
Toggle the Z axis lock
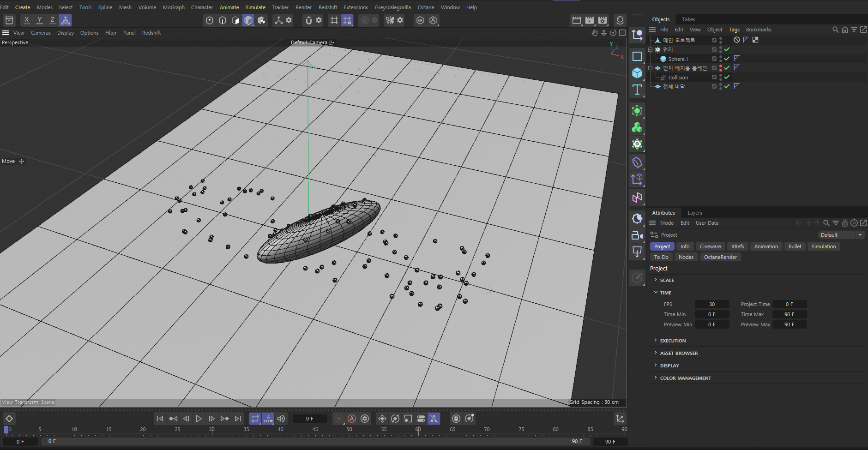52,20
